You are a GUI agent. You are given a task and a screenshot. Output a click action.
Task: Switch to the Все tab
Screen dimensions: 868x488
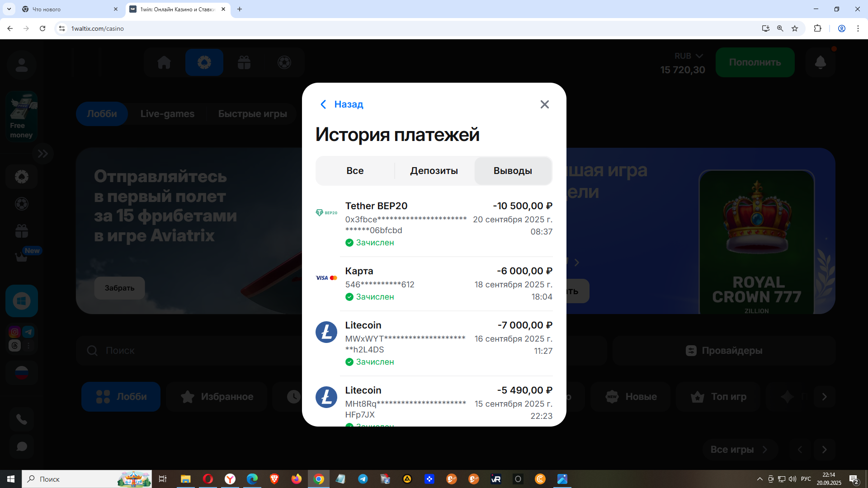click(355, 171)
